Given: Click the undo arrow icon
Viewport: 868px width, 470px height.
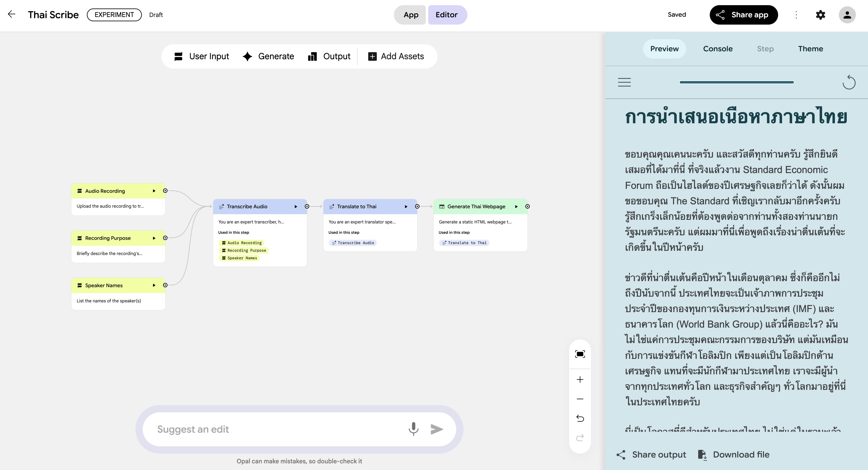Looking at the screenshot, I should (x=580, y=418).
